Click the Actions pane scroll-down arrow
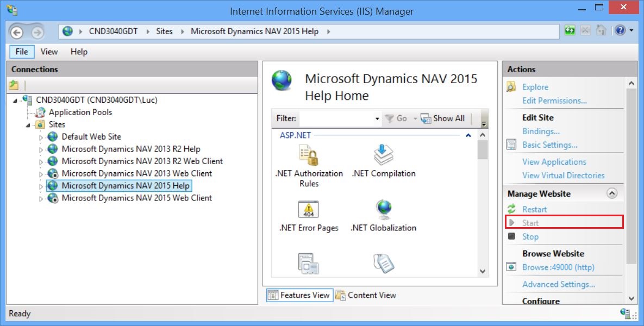Viewport: 644px width, 326px height. 632,299
